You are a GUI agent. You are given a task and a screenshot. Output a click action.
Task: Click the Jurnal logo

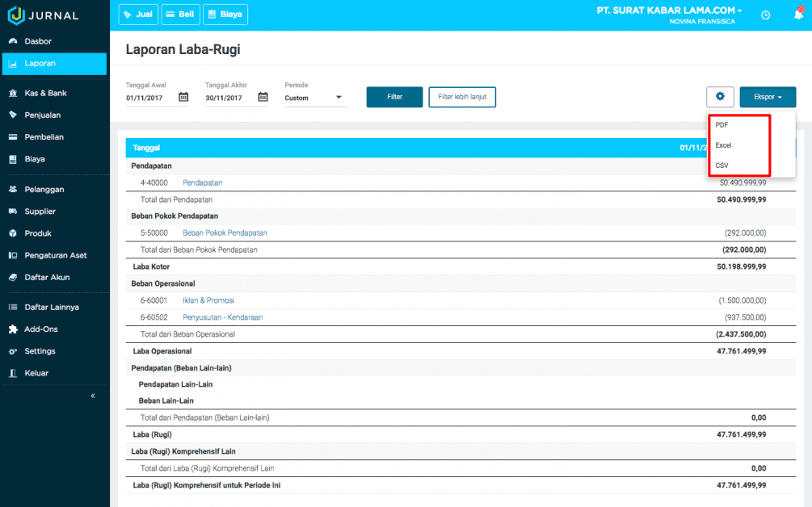click(44, 15)
